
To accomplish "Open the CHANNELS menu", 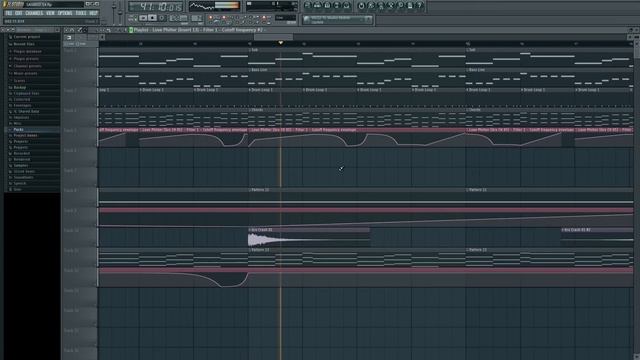I will coord(34,13).
